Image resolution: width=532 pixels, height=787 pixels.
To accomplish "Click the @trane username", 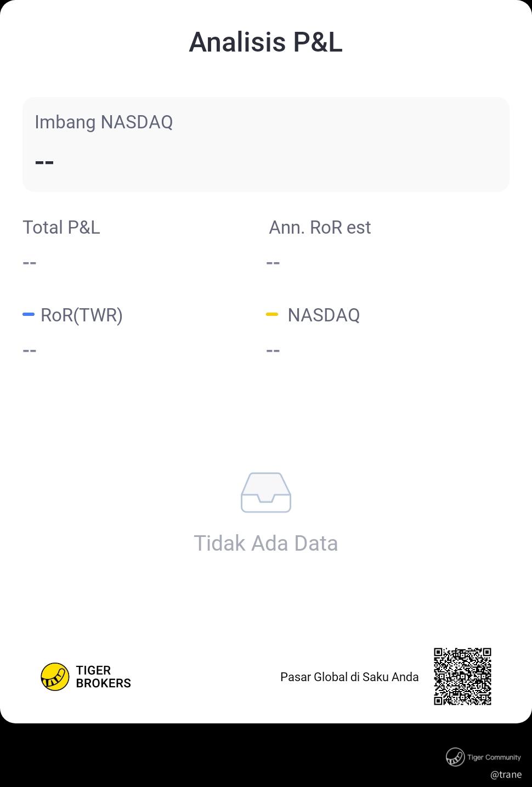I will tap(506, 774).
